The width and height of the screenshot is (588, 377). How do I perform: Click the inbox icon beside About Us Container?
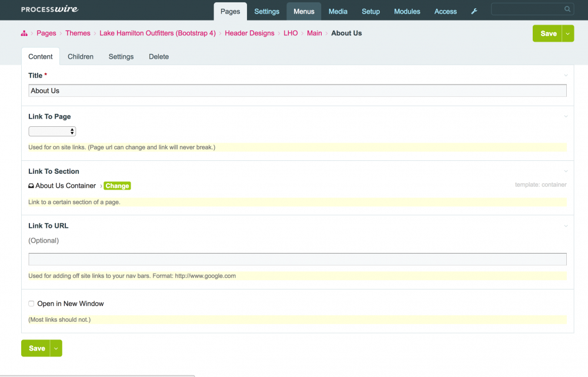[x=31, y=186]
